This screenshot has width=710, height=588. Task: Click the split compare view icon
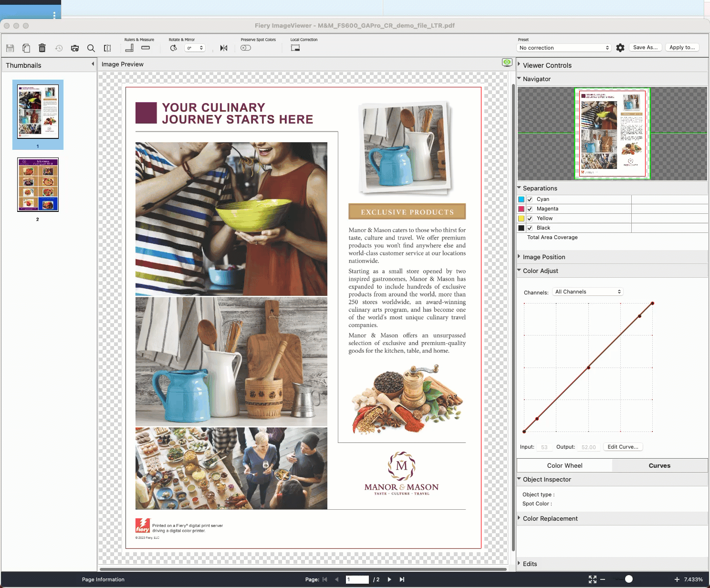[107, 48]
